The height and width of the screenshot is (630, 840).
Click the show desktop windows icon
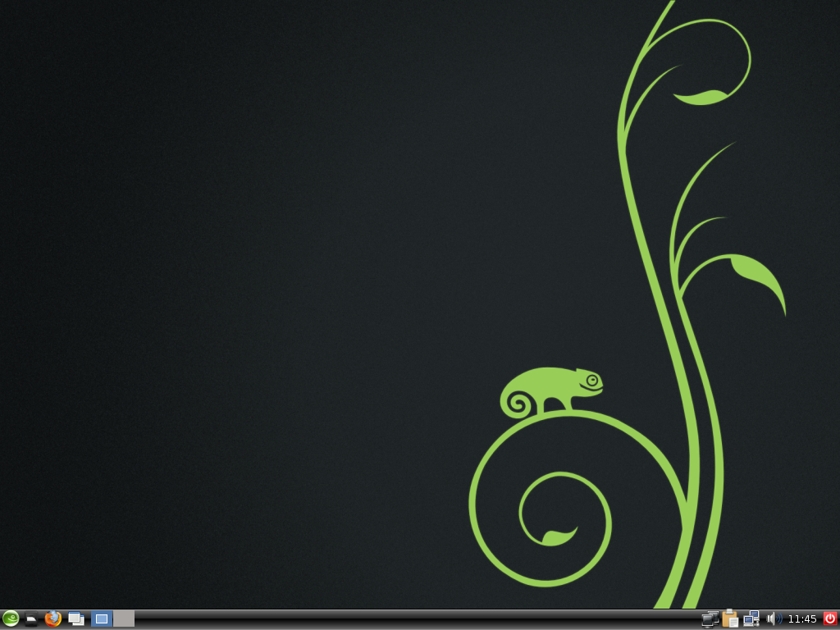[x=76, y=619]
